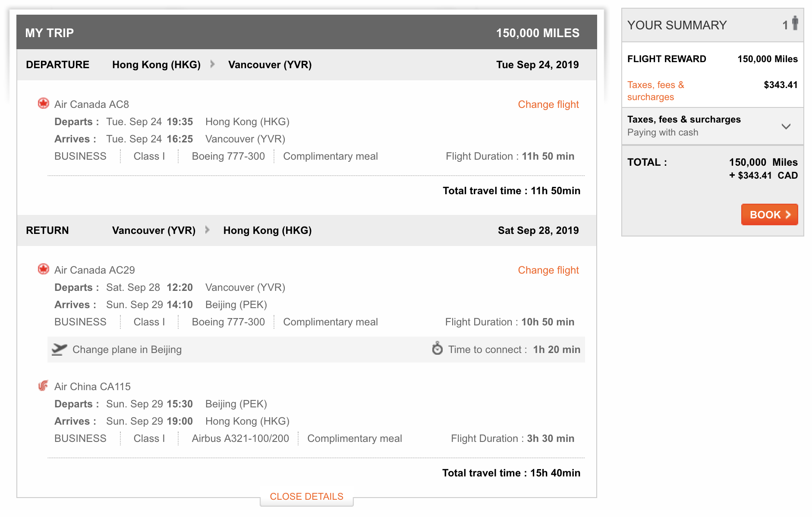Click the Air Canada logo beside AC8

pyautogui.click(x=43, y=104)
